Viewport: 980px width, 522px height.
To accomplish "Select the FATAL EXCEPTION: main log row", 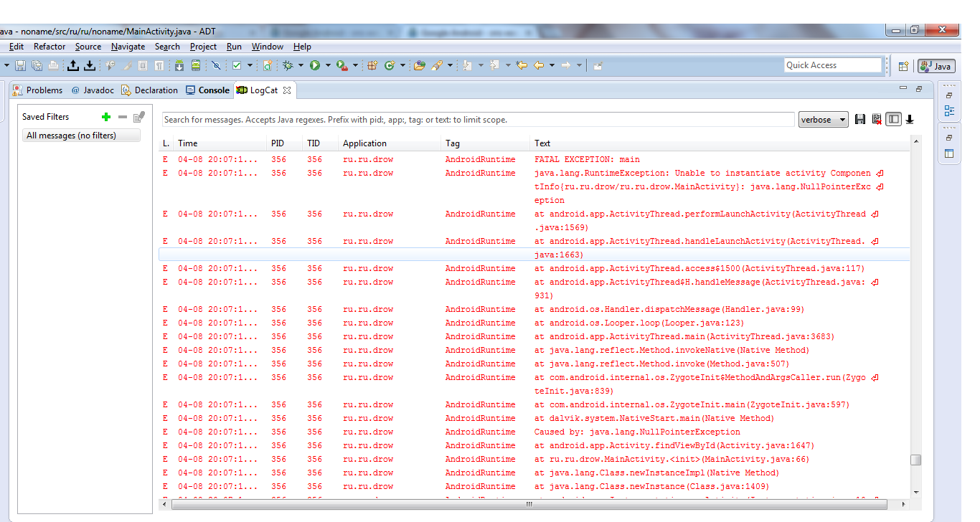I will tap(534, 159).
